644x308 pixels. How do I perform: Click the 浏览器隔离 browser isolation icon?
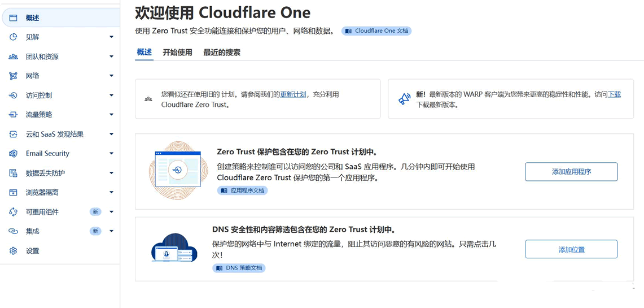click(14, 193)
